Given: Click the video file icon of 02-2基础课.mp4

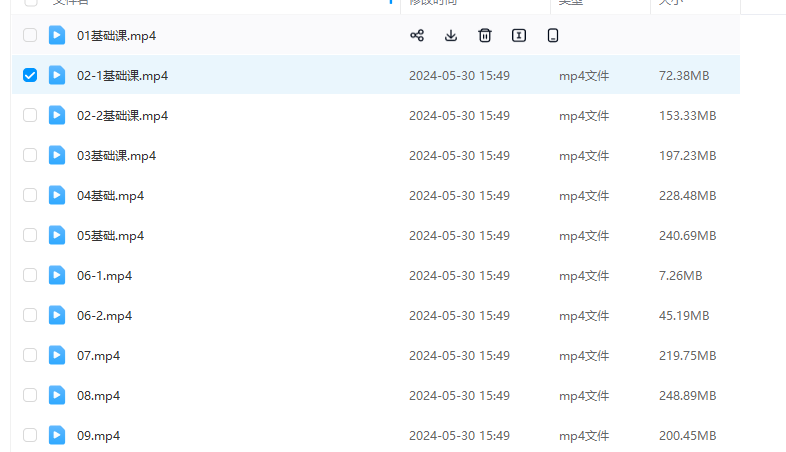Looking at the screenshot, I should tap(57, 116).
